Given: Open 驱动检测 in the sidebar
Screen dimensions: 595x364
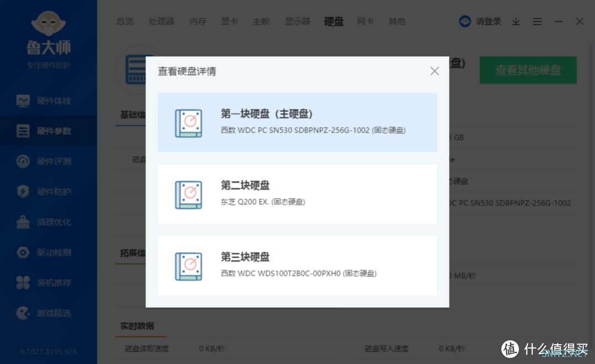Looking at the screenshot, I should point(48,253).
